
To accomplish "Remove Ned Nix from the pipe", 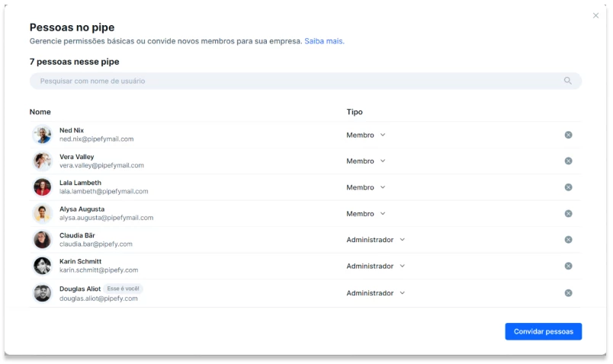I will point(568,135).
